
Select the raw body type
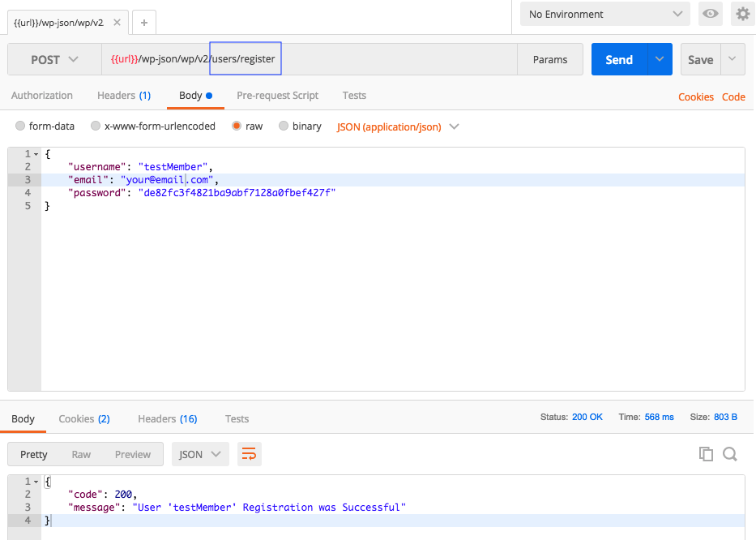click(x=237, y=126)
